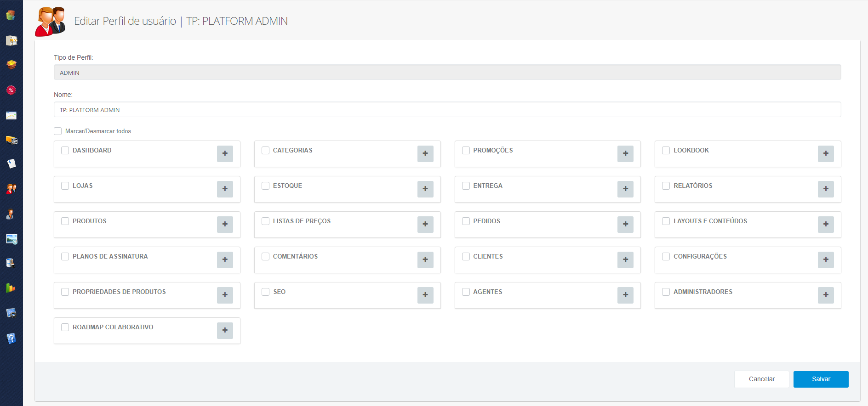Open the storefront icon in sidebar

coord(11,40)
